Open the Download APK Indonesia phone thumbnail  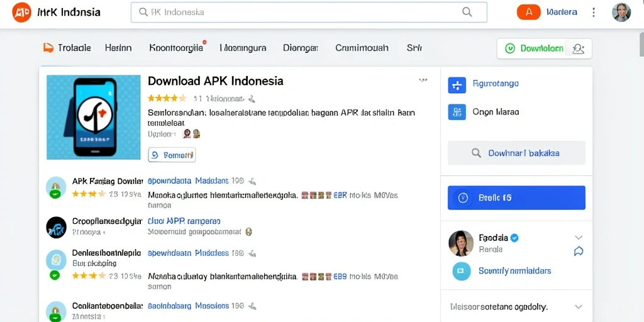click(x=93, y=117)
